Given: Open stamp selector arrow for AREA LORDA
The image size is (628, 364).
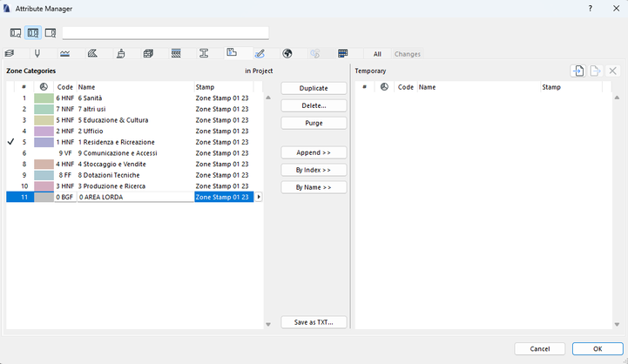Looking at the screenshot, I should tap(259, 197).
